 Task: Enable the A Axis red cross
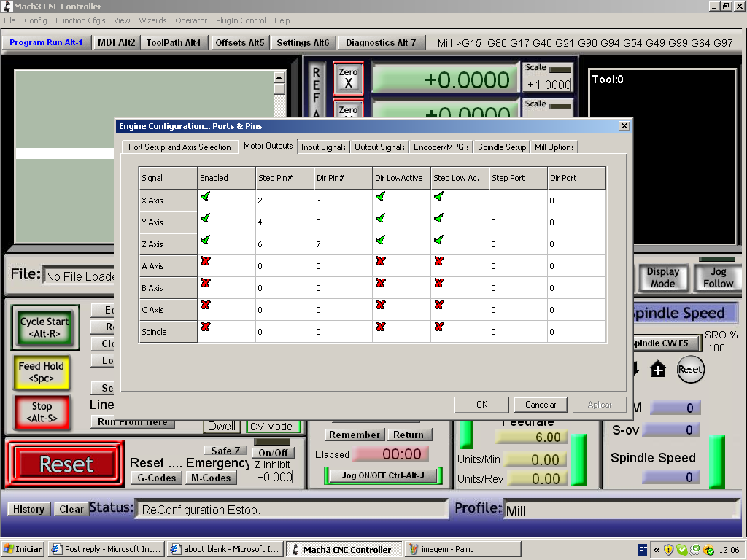point(205,262)
